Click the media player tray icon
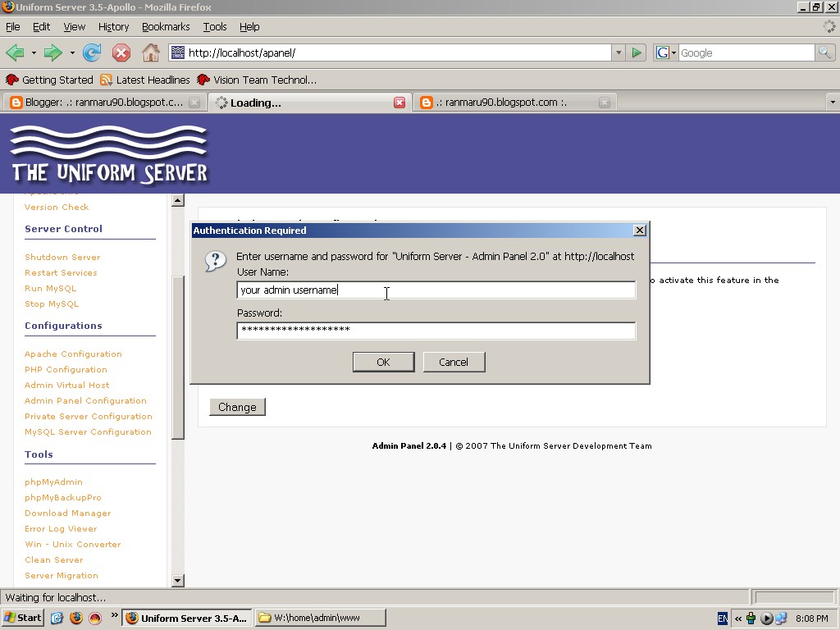 767,619
